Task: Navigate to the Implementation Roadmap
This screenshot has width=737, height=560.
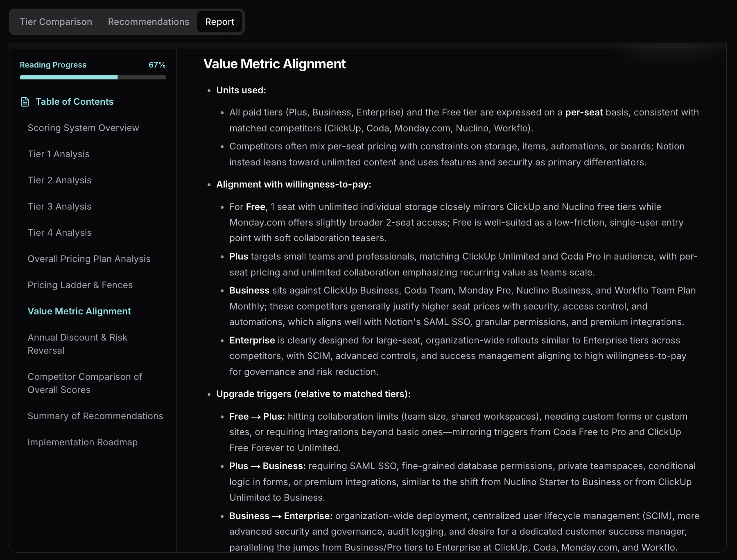Action: (83, 442)
